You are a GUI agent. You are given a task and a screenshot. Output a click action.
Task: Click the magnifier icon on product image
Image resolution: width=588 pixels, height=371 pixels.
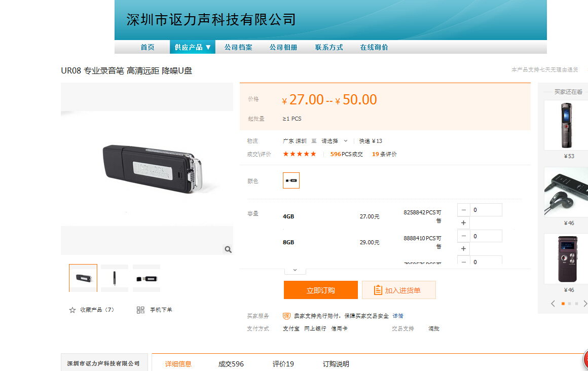tap(228, 249)
